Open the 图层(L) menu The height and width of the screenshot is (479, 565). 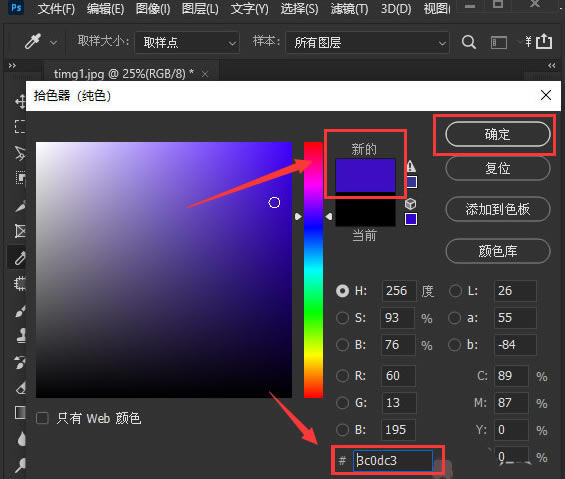pyautogui.click(x=200, y=9)
